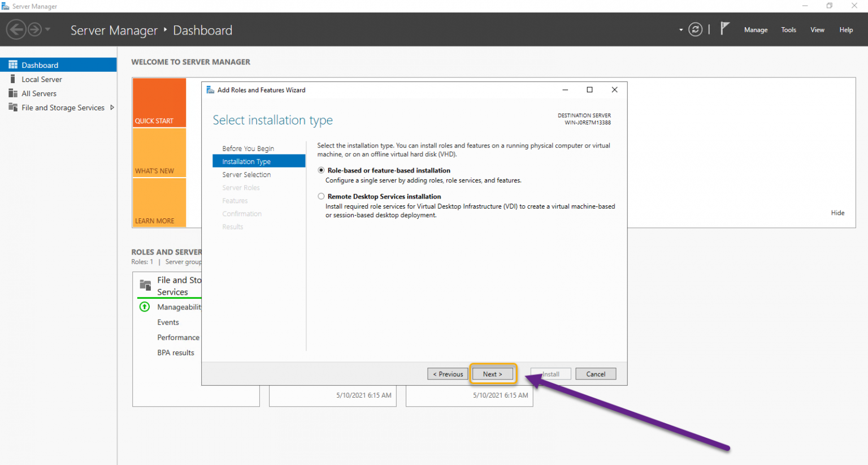
Task: Select File and Storage Services in sidebar
Action: point(63,107)
